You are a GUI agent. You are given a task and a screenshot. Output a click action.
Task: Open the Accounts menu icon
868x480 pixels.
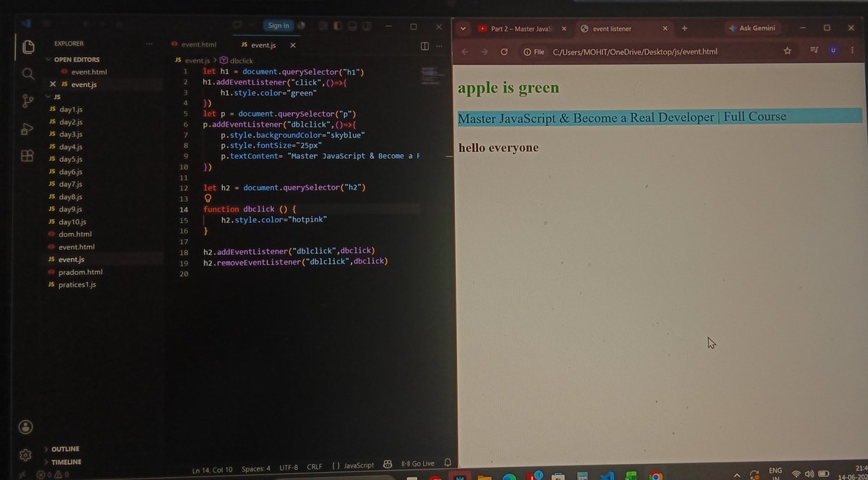(x=26, y=426)
